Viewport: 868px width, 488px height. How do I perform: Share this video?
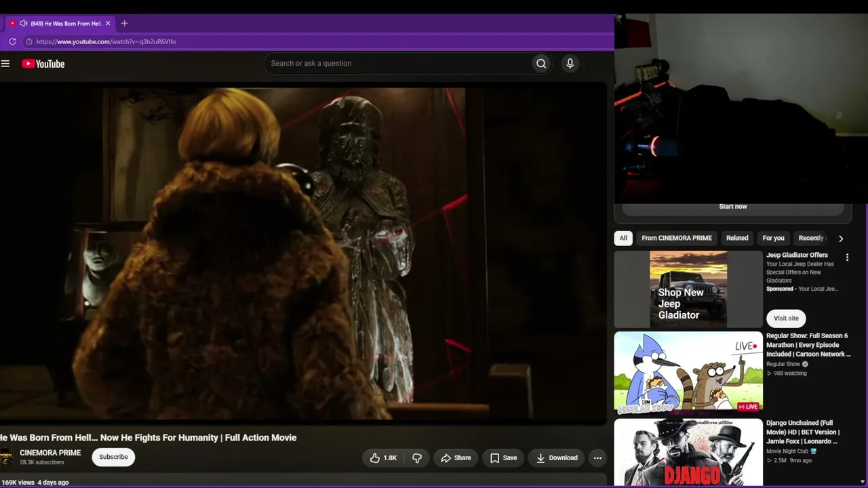point(456,458)
